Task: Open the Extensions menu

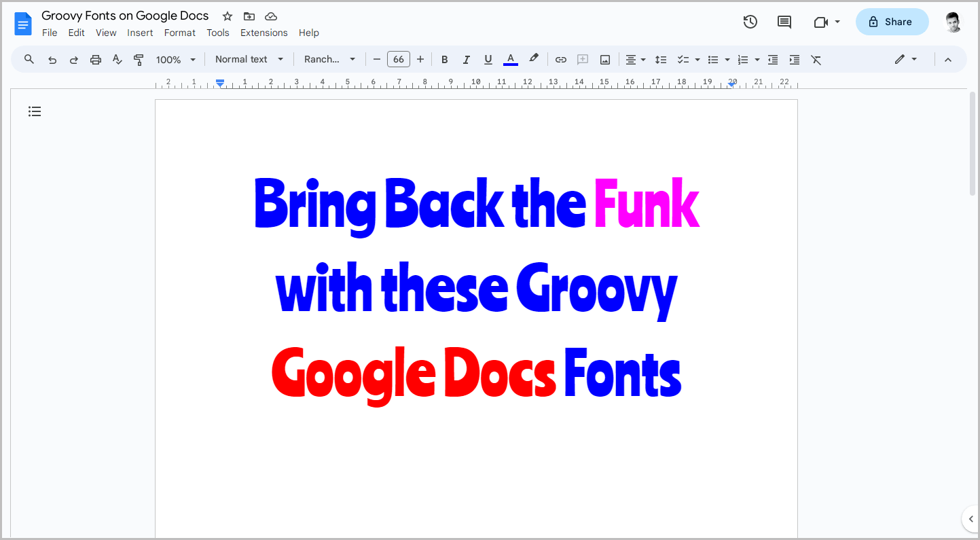Action: click(264, 33)
